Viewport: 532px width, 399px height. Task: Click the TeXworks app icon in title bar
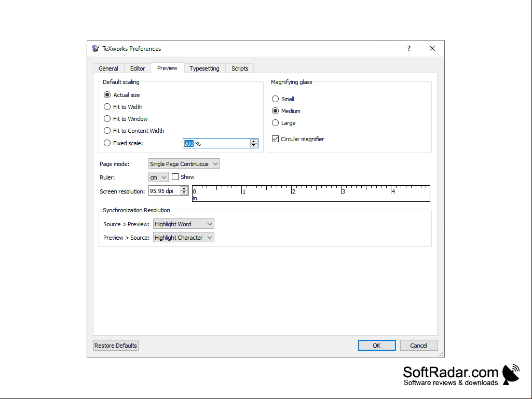96,49
